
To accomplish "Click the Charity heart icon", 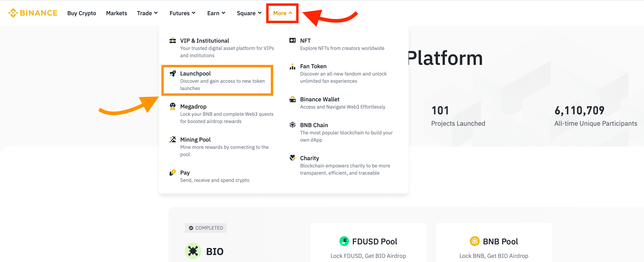I will (292, 158).
